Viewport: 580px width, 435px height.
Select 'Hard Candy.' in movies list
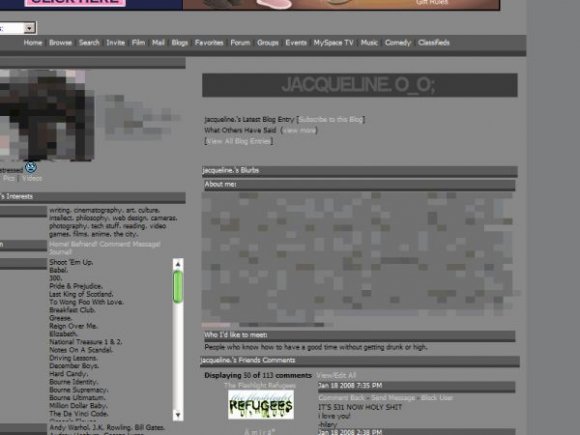coord(68,374)
